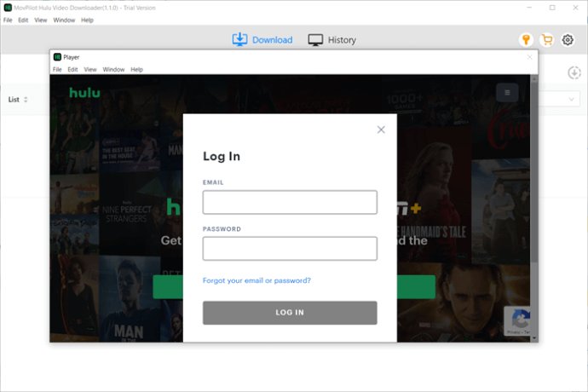Open the shopping cart purchase icon
This screenshot has height=392, width=588.
547,40
